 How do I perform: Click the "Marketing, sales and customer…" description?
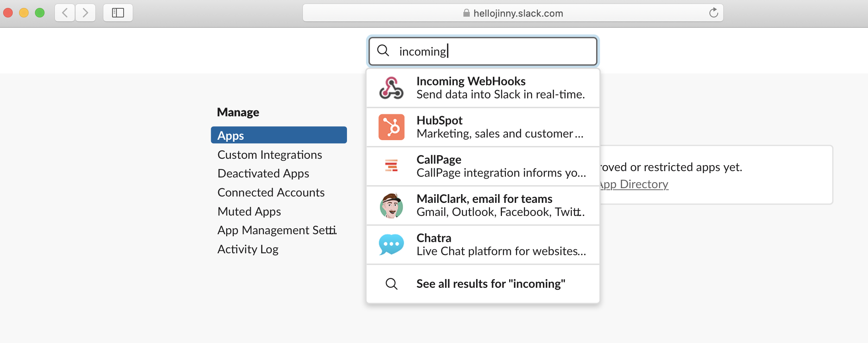(x=500, y=134)
